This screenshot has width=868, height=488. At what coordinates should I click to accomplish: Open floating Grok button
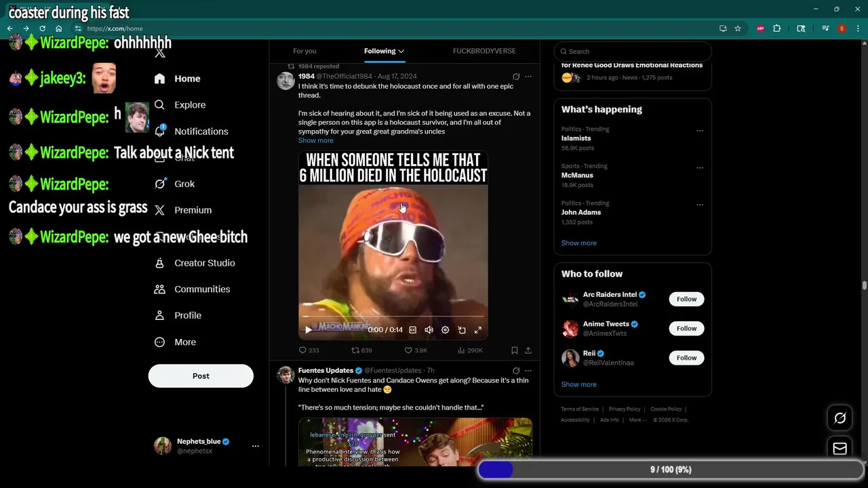pyautogui.click(x=840, y=418)
